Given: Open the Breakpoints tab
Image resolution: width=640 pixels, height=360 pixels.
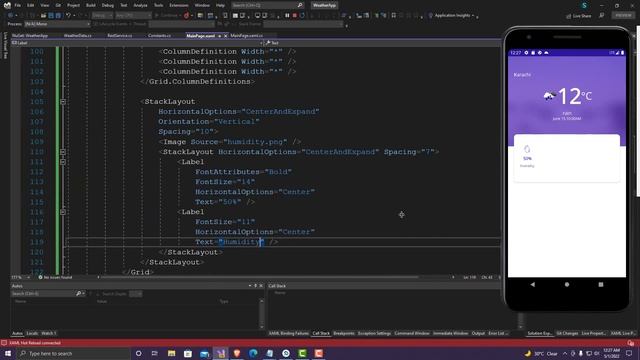Looking at the screenshot, I should [x=344, y=333].
